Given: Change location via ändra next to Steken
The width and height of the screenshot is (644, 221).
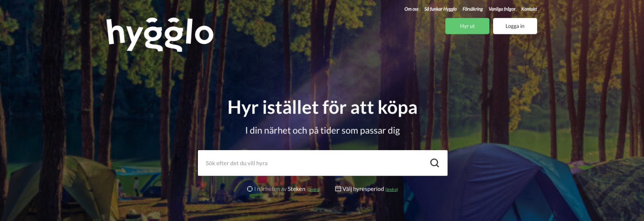Looking at the screenshot, I should click(x=314, y=190).
